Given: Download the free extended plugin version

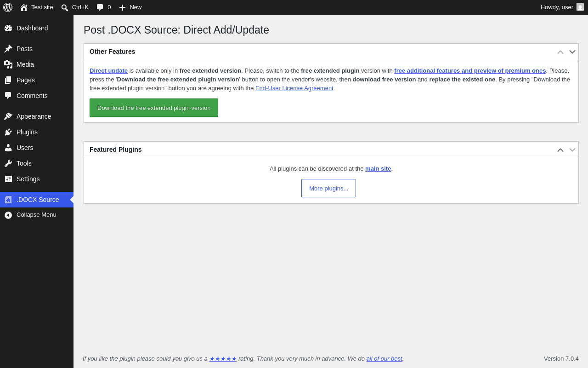Looking at the screenshot, I should coord(154,108).
